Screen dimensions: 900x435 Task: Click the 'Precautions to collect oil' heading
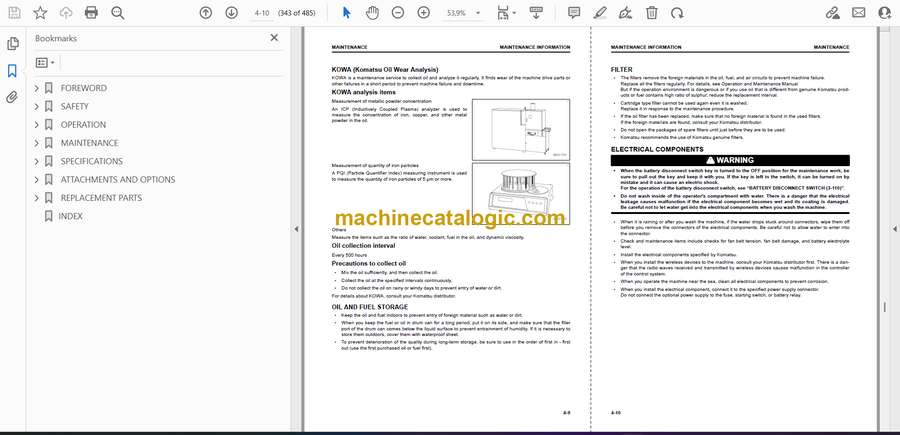(x=368, y=263)
